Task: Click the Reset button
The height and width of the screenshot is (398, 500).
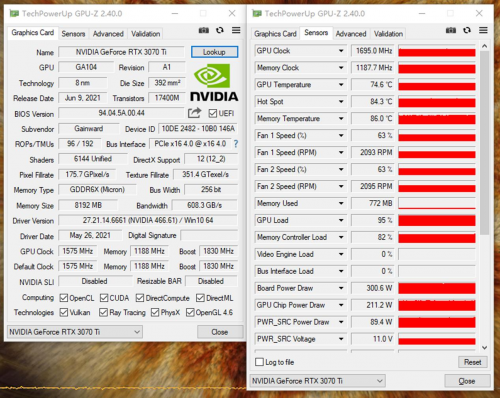Action: tap(472, 362)
